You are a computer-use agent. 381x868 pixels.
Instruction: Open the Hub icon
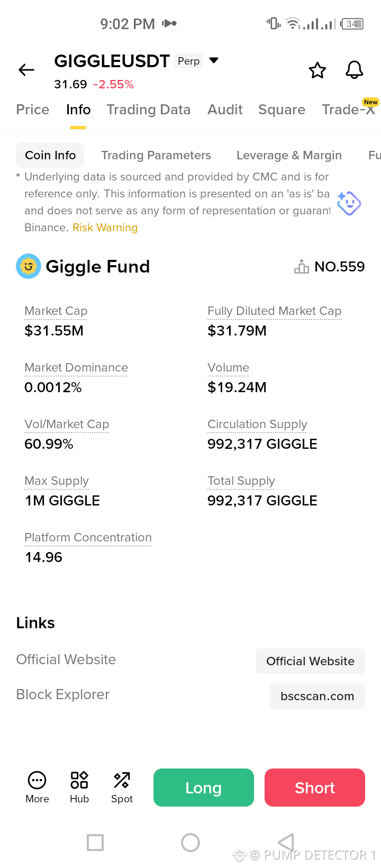(79, 780)
